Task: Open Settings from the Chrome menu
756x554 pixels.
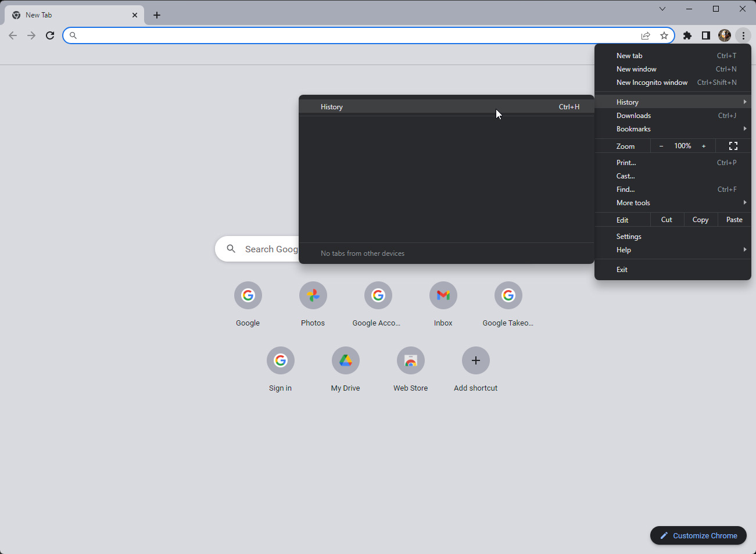Action: click(629, 237)
